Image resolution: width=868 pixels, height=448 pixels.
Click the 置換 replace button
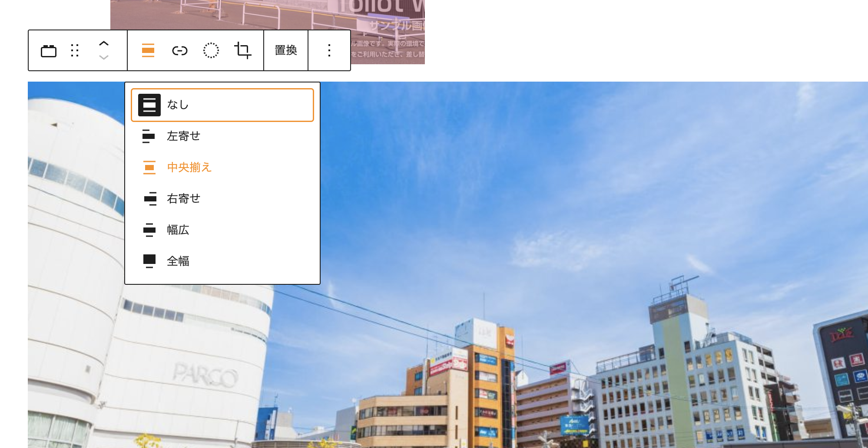click(x=286, y=51)
